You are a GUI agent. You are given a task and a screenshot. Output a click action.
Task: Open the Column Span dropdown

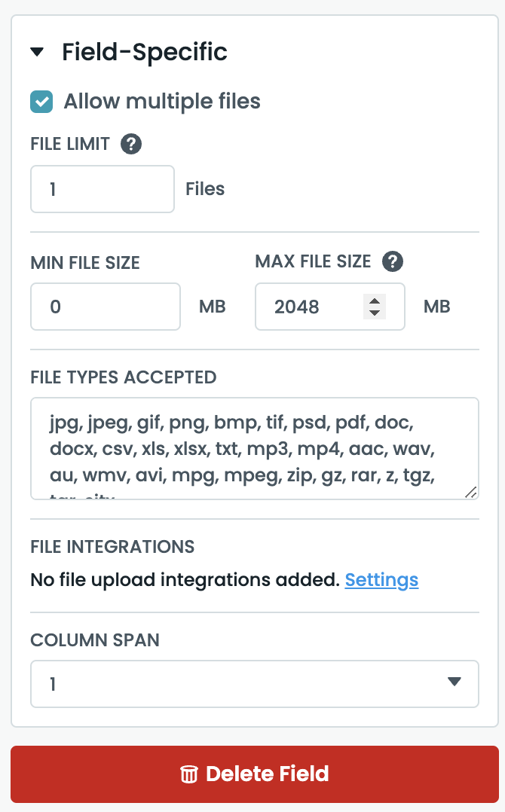(254, 684)
